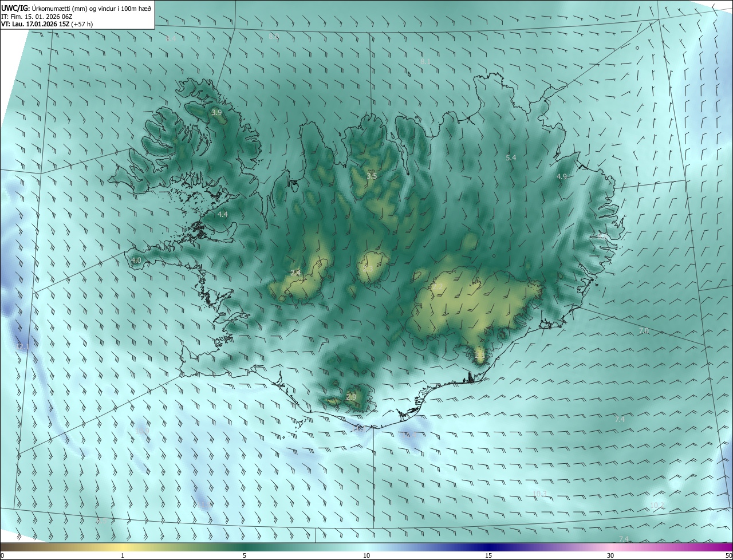The height and width of the screenshot is (560, 733).
Task: Click the 30 tick on the color scale
Action: pyautogui.click(x=610, y=555)
